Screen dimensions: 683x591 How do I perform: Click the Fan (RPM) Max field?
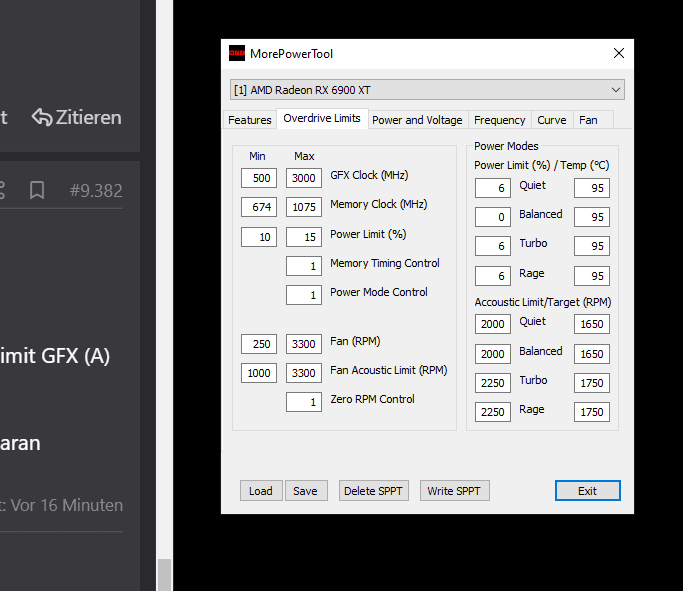tap(304, 344)
